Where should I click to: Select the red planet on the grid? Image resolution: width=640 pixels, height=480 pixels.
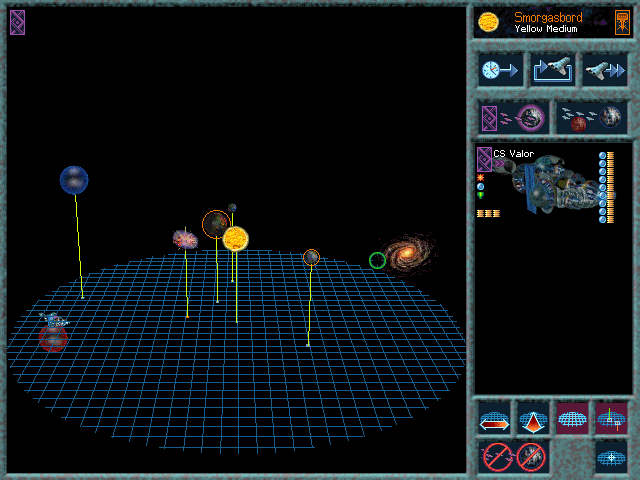[x=53, y=338]
